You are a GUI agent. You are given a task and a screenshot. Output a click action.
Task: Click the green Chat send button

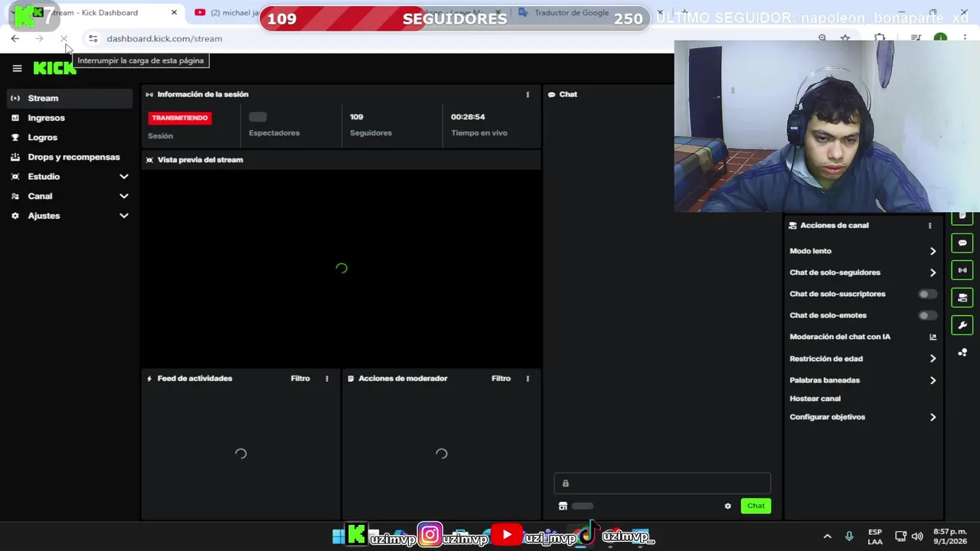point(756,506)
